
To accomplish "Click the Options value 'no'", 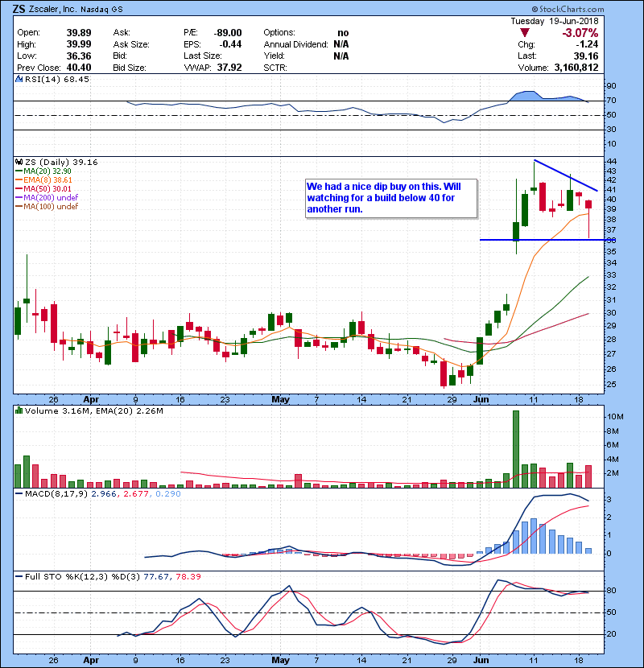I will [x=343, y=33].
